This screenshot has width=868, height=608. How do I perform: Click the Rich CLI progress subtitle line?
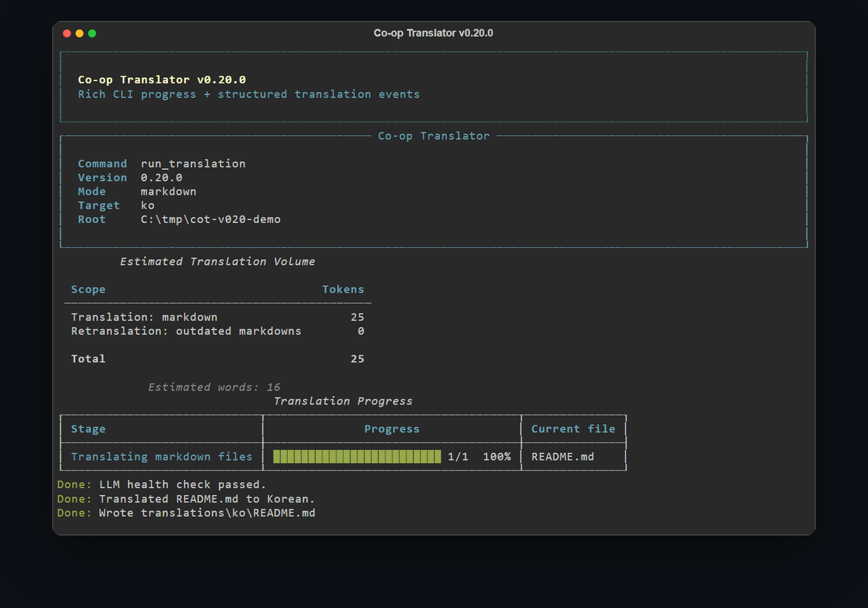click(x=249, y=94)
